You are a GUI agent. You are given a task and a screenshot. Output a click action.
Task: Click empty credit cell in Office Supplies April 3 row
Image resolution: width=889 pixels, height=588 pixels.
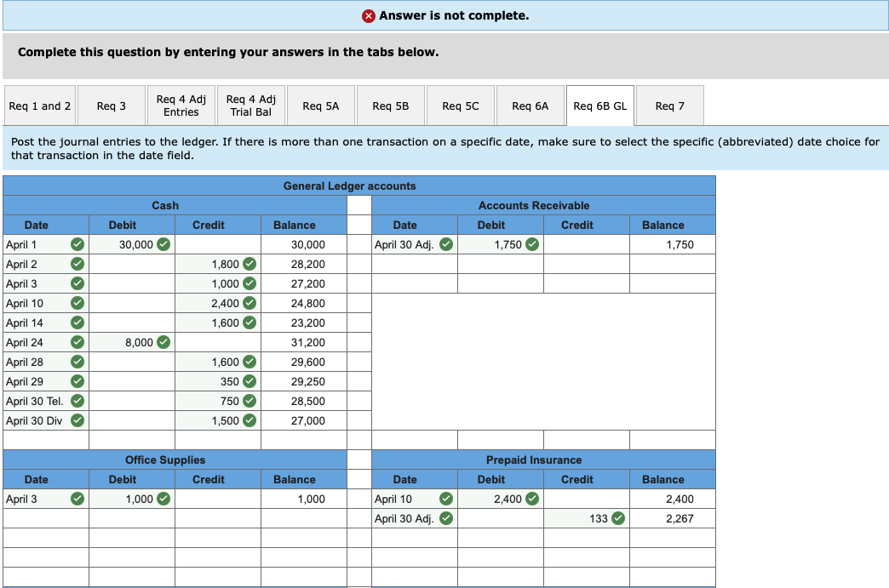pyautogui.click(x=218, y=499)
